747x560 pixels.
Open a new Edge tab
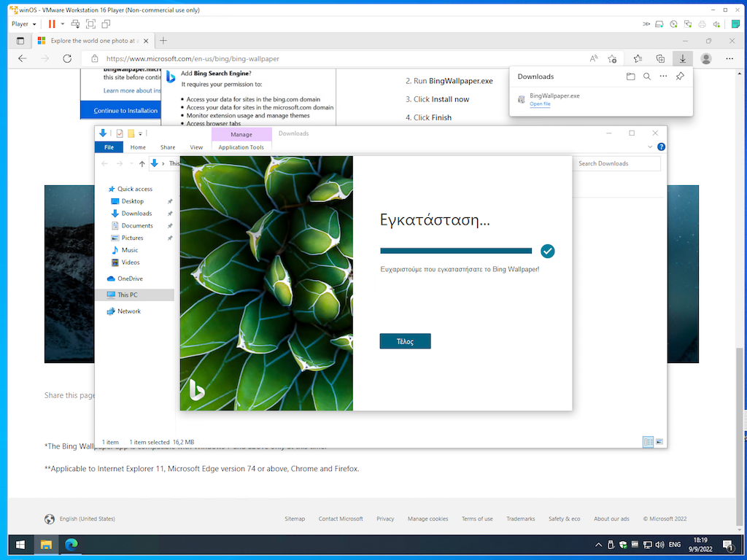point(163,41)
